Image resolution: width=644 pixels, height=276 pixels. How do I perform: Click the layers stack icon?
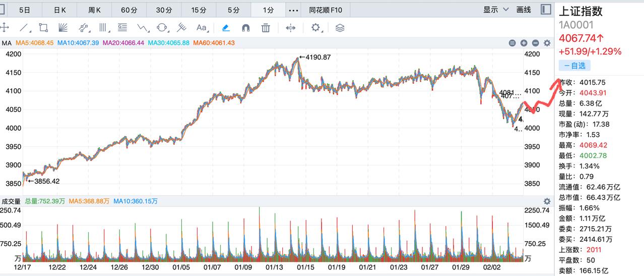tap(340, 28)
